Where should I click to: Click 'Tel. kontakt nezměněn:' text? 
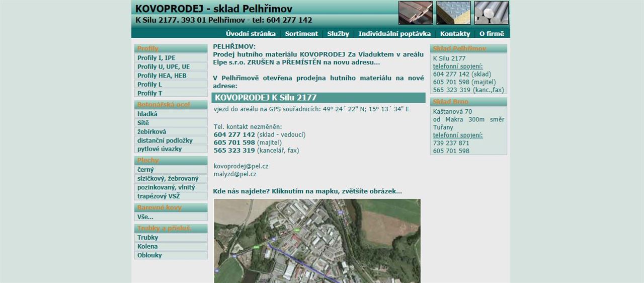coord(248,127)
